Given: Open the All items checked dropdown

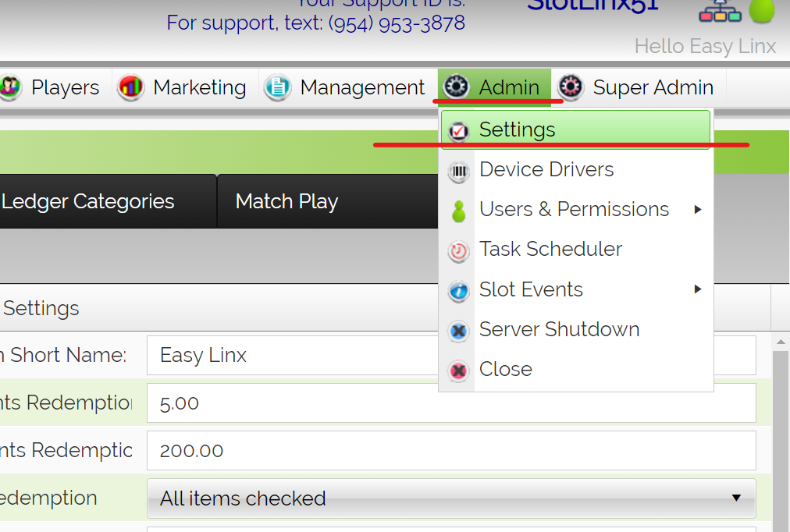Looking at the screenshot, I should click(x=451, y=498).
